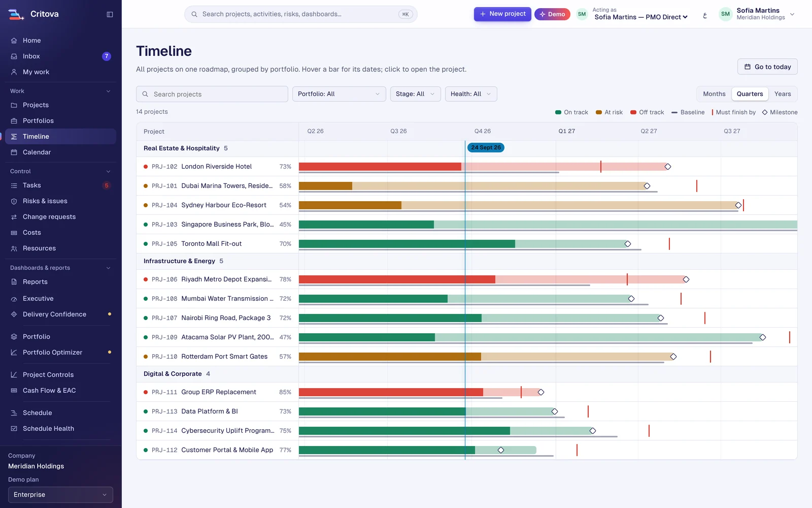This screenshot has height=508, width=812.
Task: Open Reports dashboard
Action: 60,282
